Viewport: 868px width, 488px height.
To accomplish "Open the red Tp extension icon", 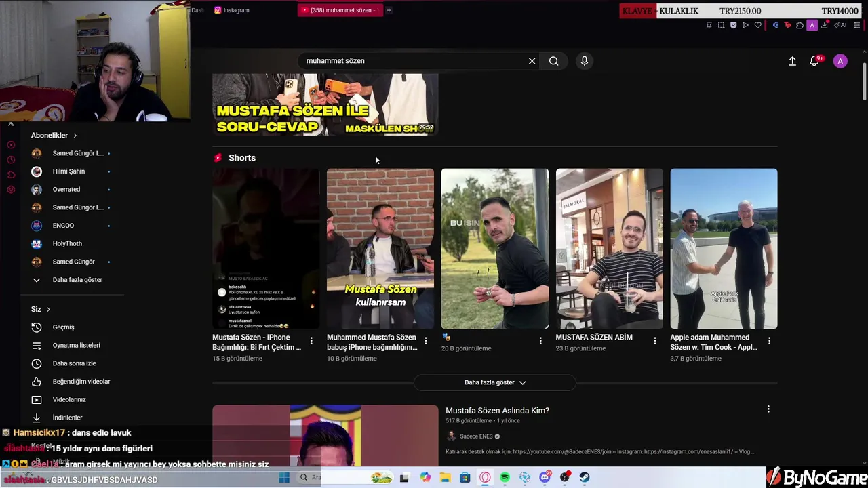I will (788, 25).
